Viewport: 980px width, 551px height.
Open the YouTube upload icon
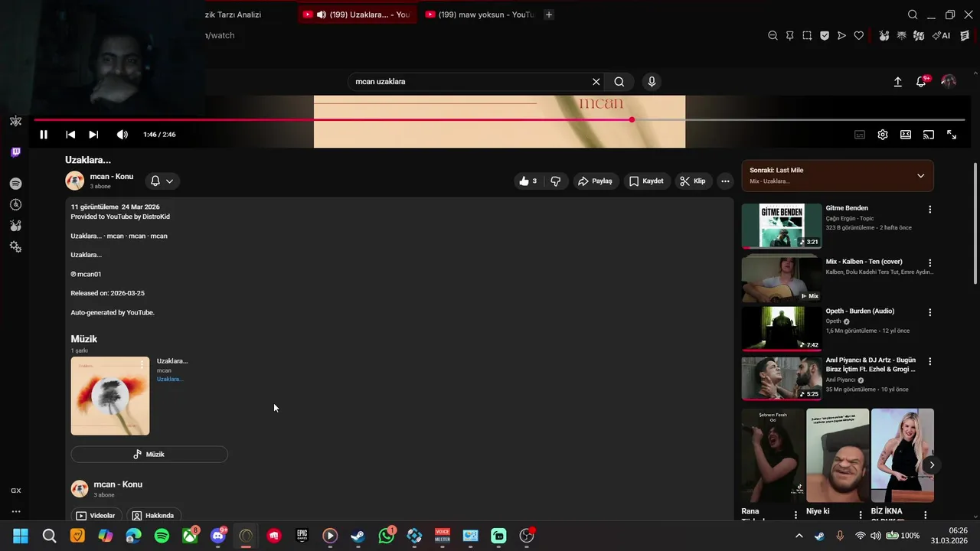tap(898, 82)
